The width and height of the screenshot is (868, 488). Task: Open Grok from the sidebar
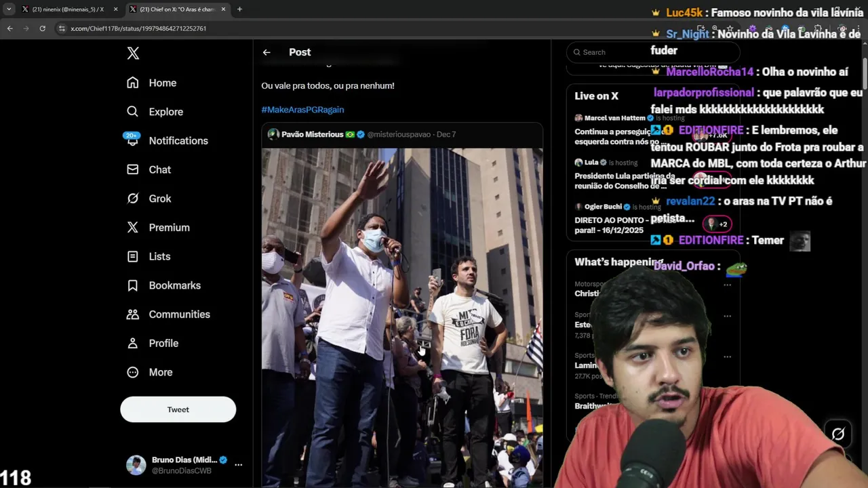coord(149,199)
